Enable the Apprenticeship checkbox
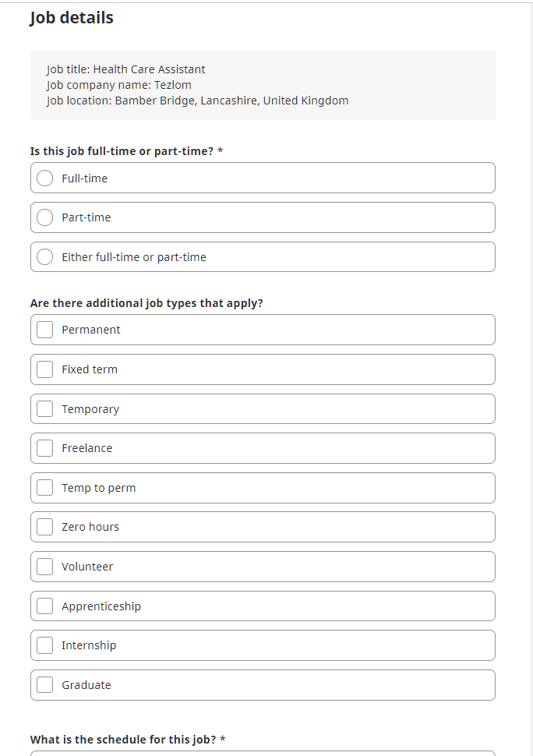 45,606
